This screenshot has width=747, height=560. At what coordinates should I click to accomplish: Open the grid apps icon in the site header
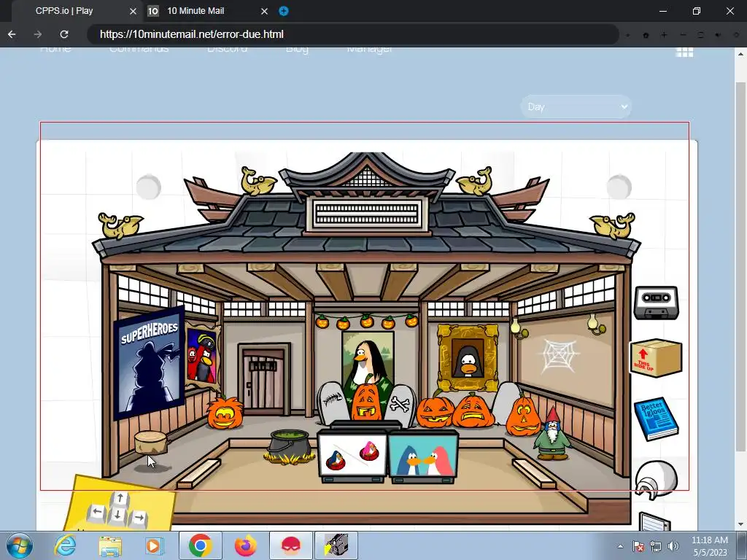click(684, 52)
